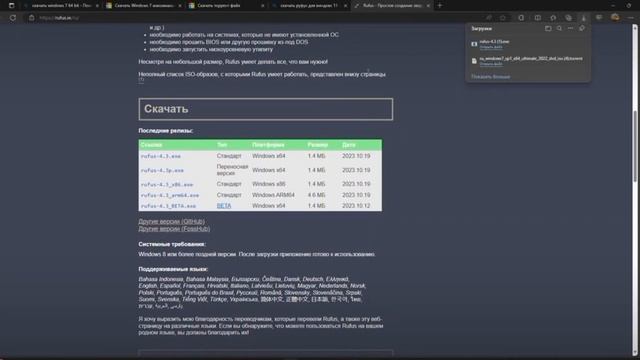The width and height of the screenshot is (640, 360).
Task: Click 'Переносная версия' type cell
Action: coord(232,170)
